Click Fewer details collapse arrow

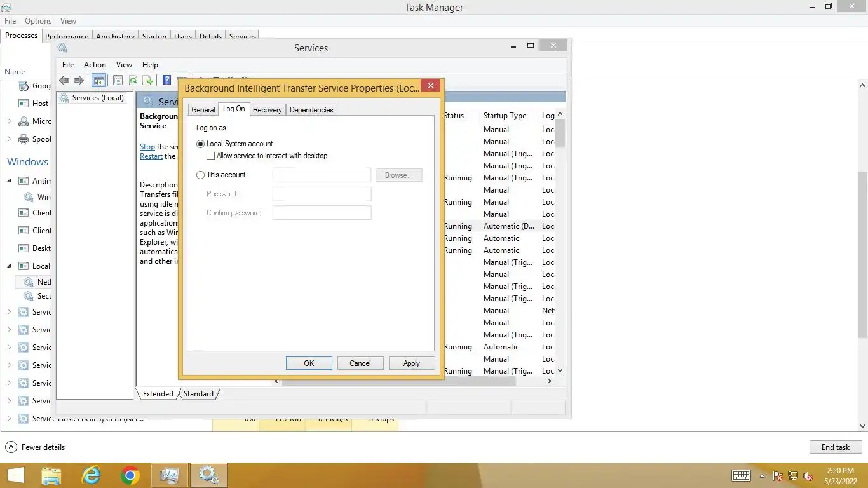[11, 447]
